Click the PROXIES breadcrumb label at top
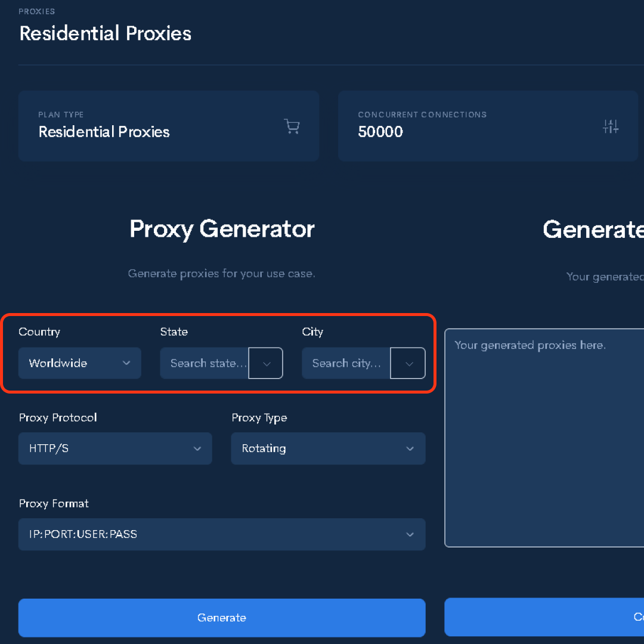The width and height of the screenshot is (644, 644). 37,11
